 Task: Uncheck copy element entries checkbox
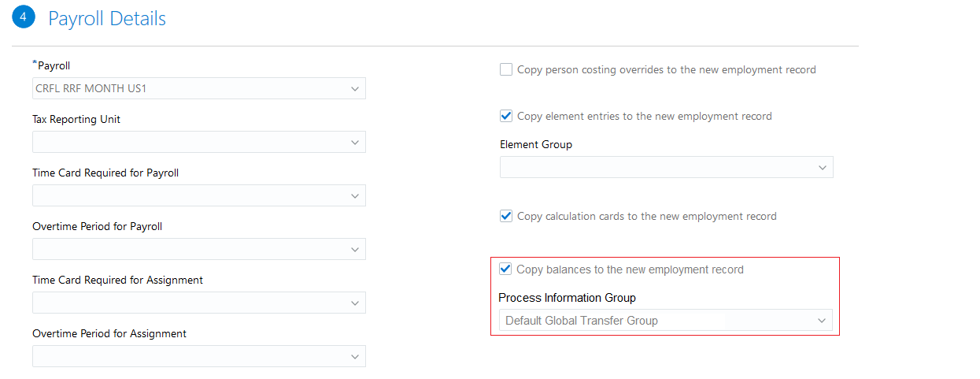point(506,116)
